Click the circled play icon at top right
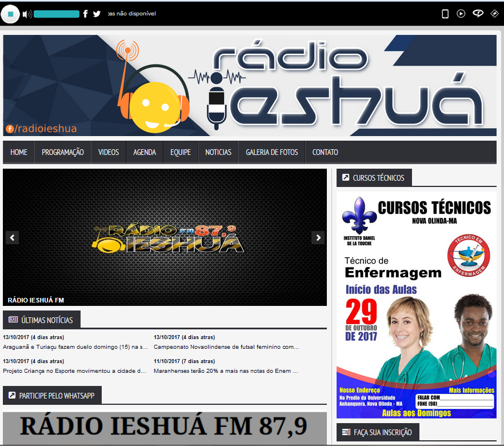The image size is (504, 446). (x=461, y=14)
